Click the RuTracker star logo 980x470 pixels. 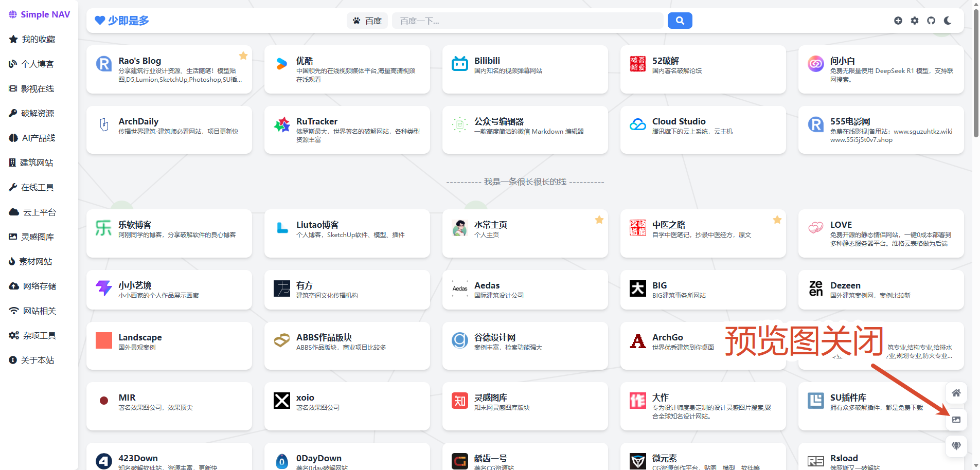click(281, 124)
